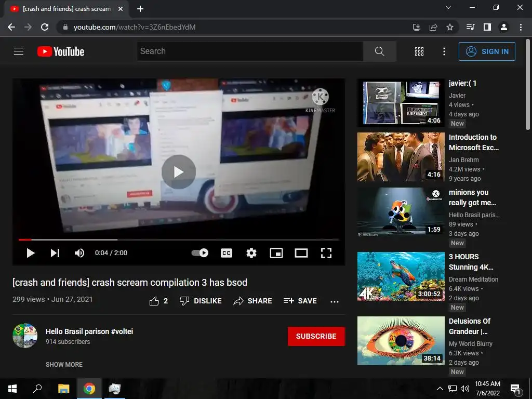Image resolution: width=532 pixels, height=399 pixels.
Task: Enter full screen mode
Action: point(326,253)
